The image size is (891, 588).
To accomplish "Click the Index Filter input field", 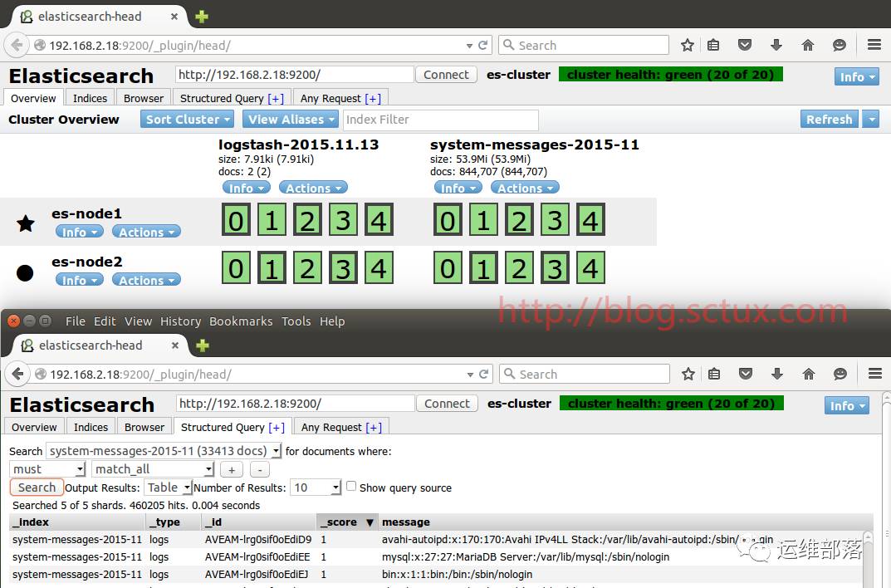I will pyautogui.click(x=441, y=120).
